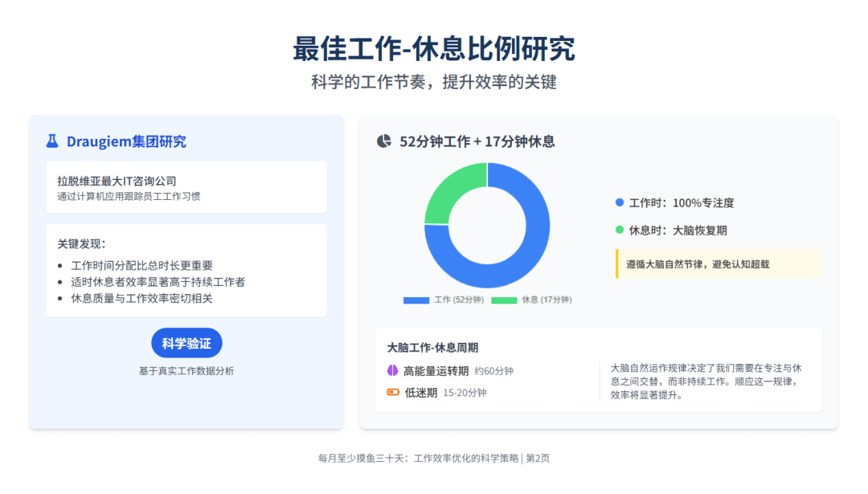Click the value 15-20分钟
Viewport: 868px width, 494px height.
point(465,393)
